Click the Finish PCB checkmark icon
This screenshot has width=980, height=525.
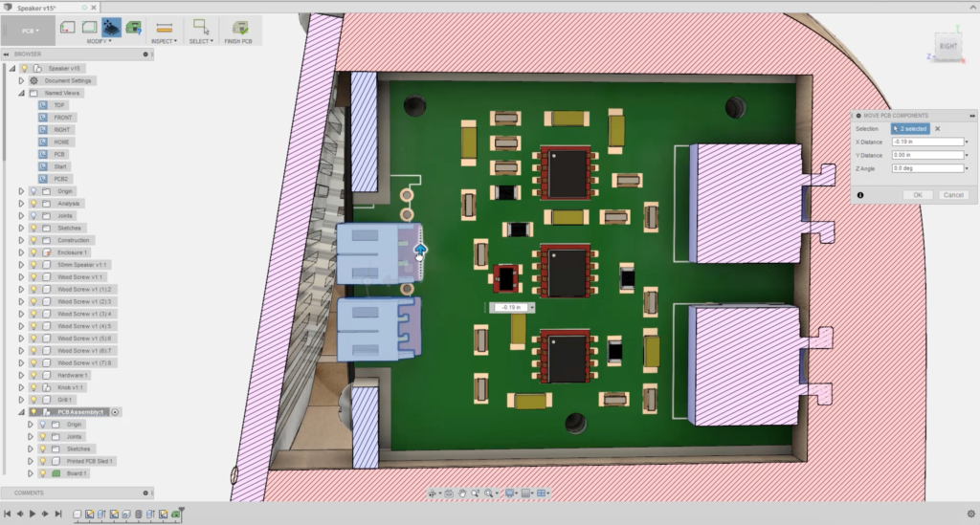pos(239,28)
